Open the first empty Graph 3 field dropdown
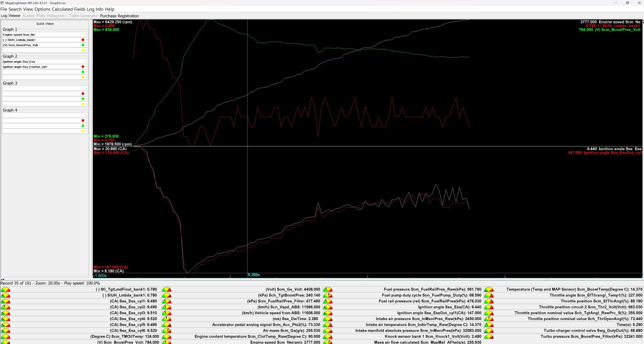Screen dimensions: 644x344 pos(86,88)
